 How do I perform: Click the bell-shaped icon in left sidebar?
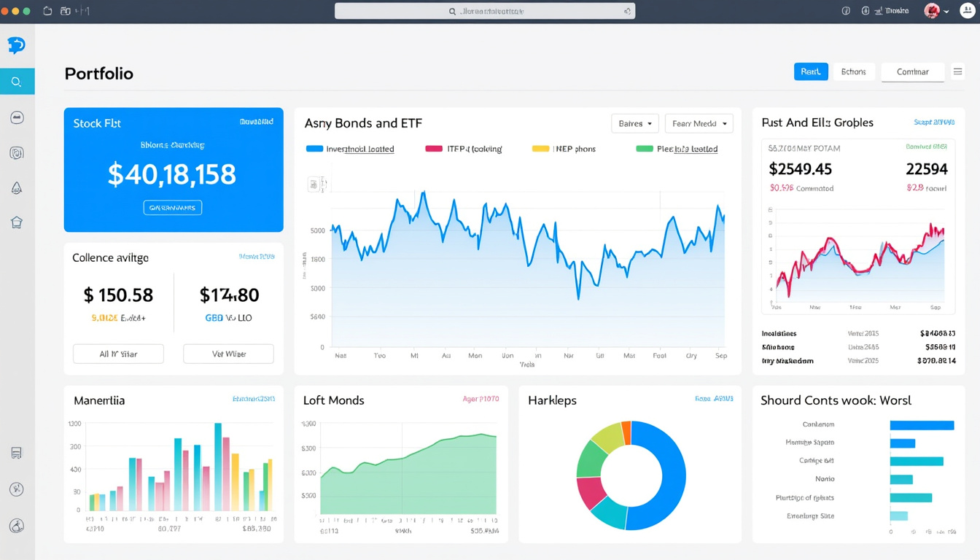pos(17,188)
